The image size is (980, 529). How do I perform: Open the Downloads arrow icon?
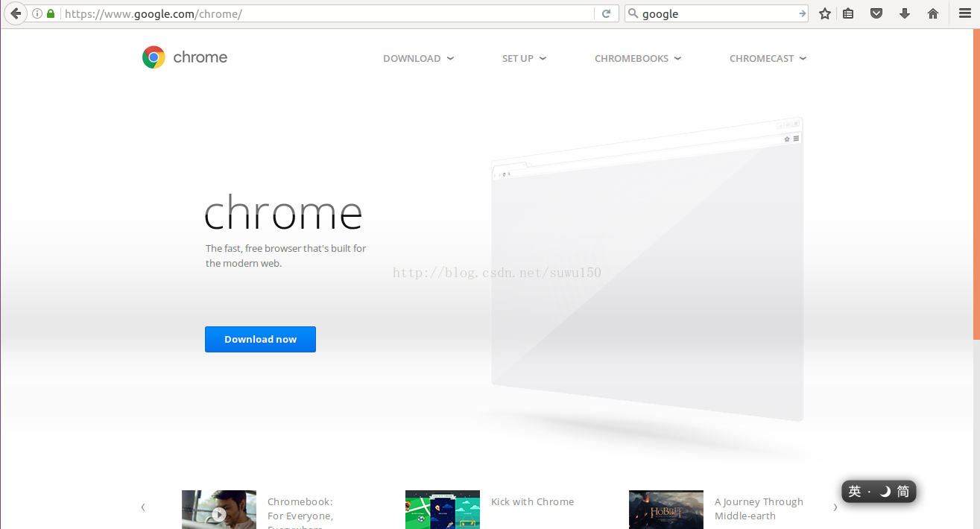tap(905, 13)
